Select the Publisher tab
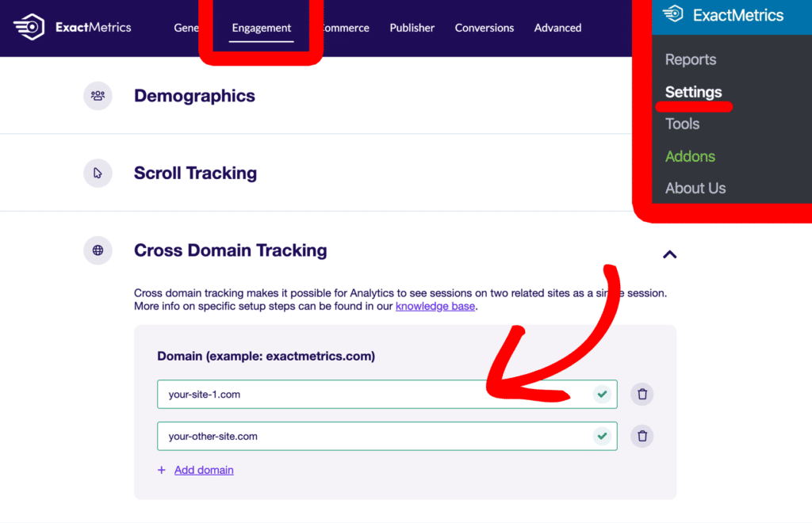Screen dimensions: 812x523 tap(412, 28)
